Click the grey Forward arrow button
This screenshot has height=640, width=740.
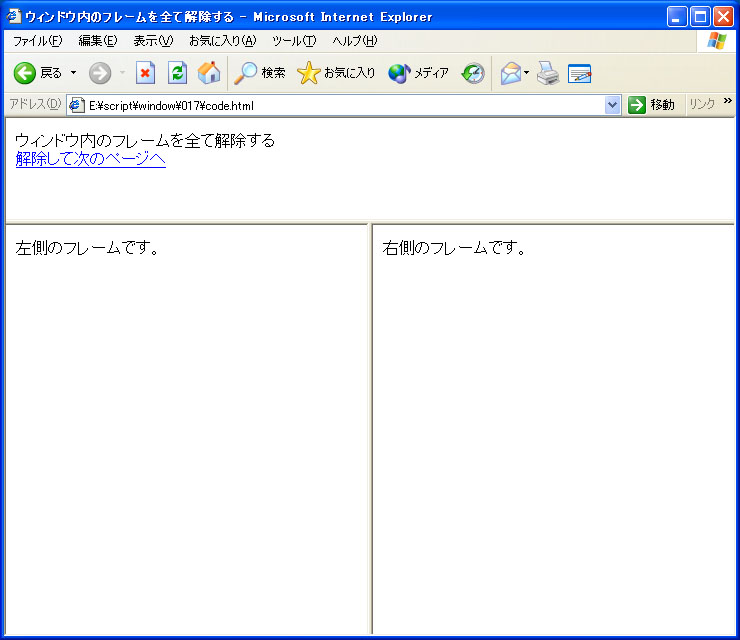[x=100, y=73]
